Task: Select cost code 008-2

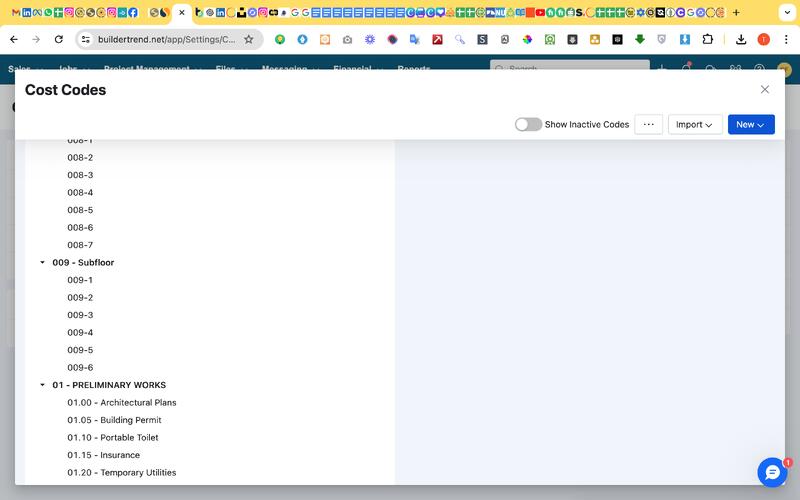Action: click(80, 158)
